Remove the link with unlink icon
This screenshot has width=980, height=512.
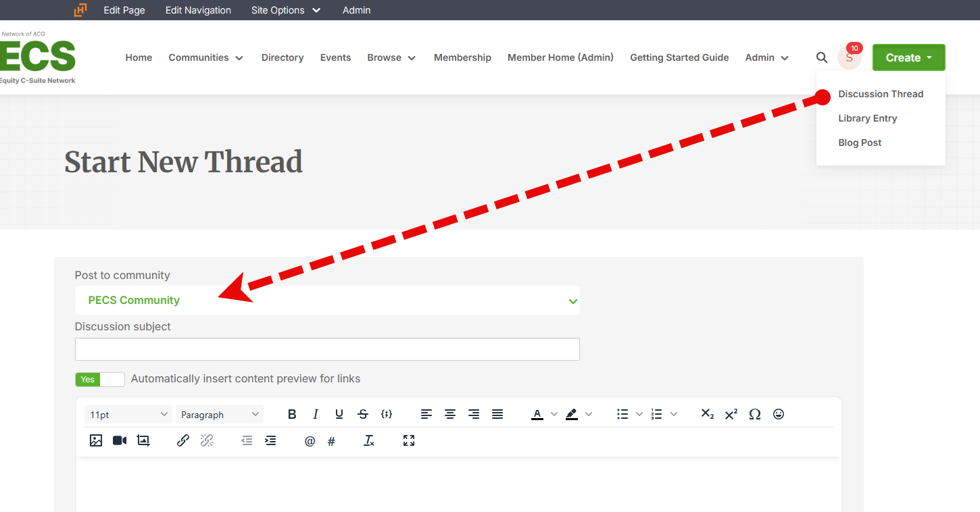[207, 440]
